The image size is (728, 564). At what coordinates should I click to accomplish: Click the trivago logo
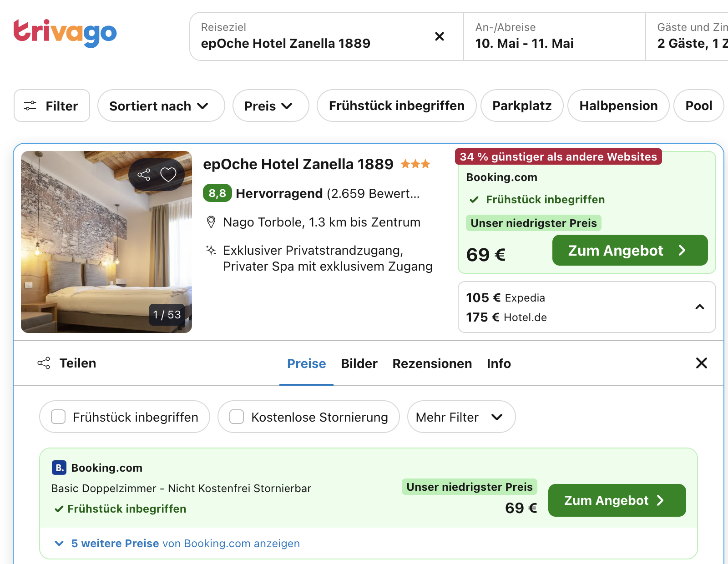[x=65, y=33]
